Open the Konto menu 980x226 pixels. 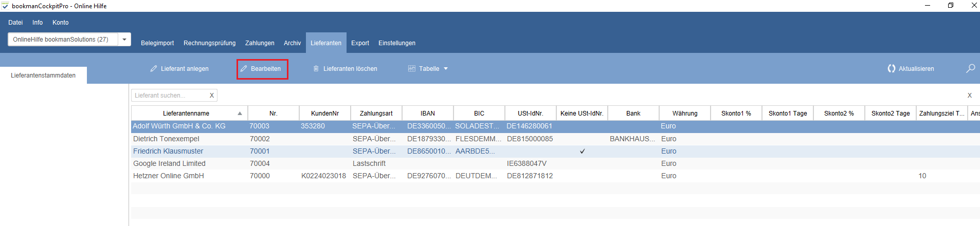point(60,23)
